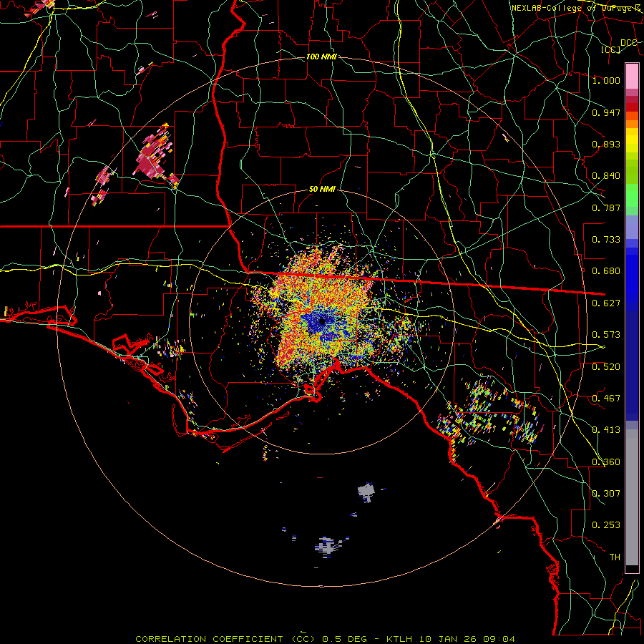Click the 100 NMI range ring label
Viewport: 644px width, 644px height.
(x=321, y=57)
